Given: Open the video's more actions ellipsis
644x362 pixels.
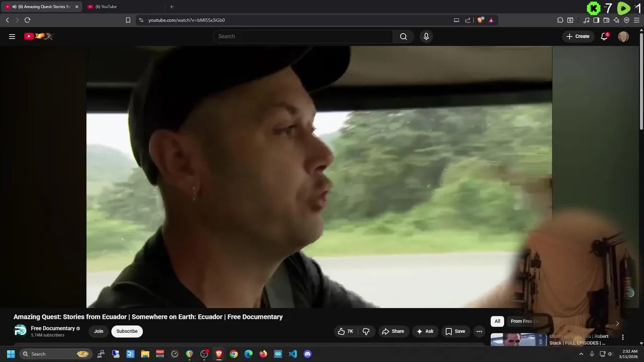Looking at the screenshot, I should pyautogui.click(x=479, y=331).
